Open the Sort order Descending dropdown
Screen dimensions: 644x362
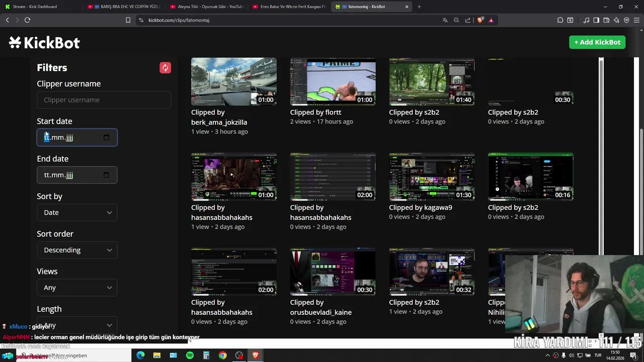77,250
